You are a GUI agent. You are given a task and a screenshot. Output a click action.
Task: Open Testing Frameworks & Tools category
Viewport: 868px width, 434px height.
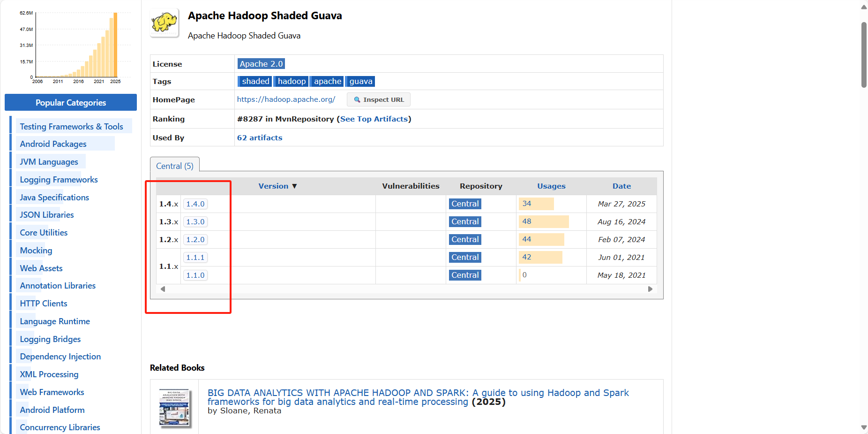pos(71,127)
